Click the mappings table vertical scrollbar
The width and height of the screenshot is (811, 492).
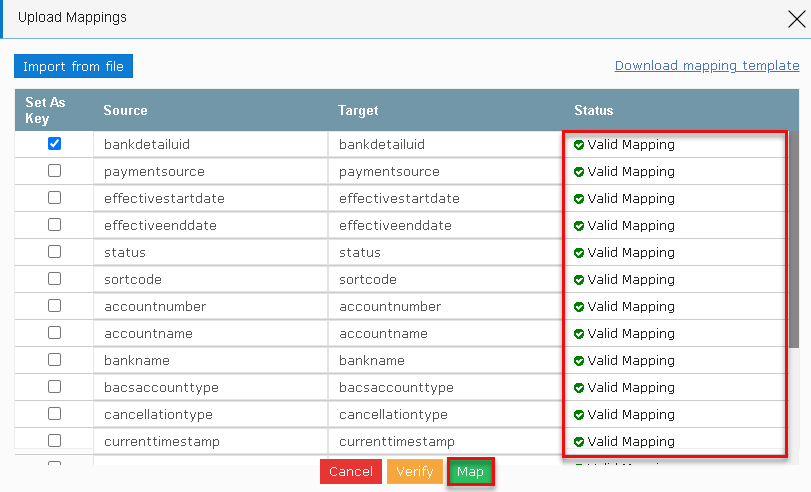point(794,239)
